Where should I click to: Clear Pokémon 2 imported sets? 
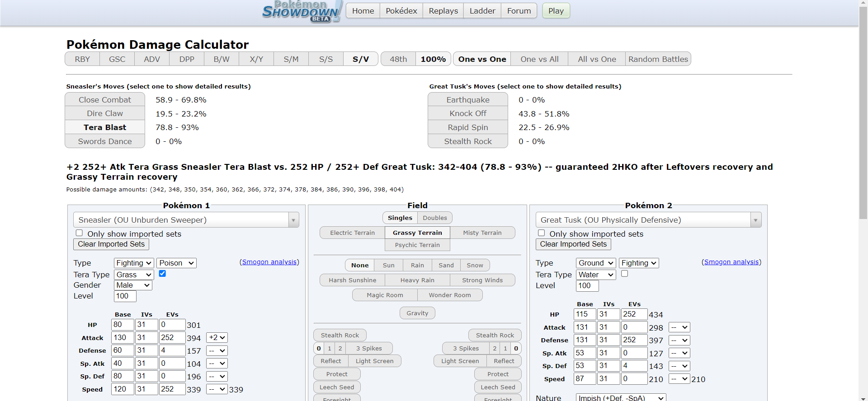click(573, 244)
